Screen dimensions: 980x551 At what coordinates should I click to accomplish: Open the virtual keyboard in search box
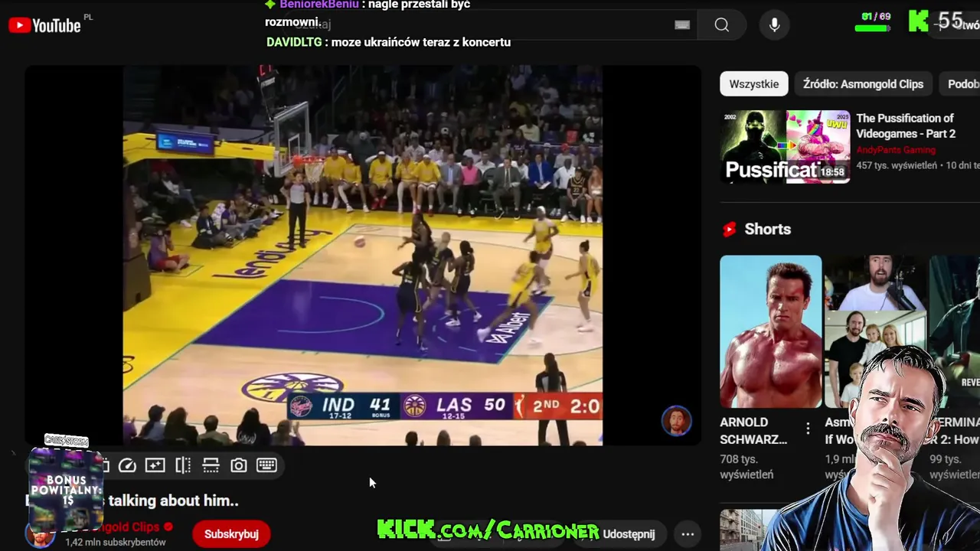pos(682,25)
